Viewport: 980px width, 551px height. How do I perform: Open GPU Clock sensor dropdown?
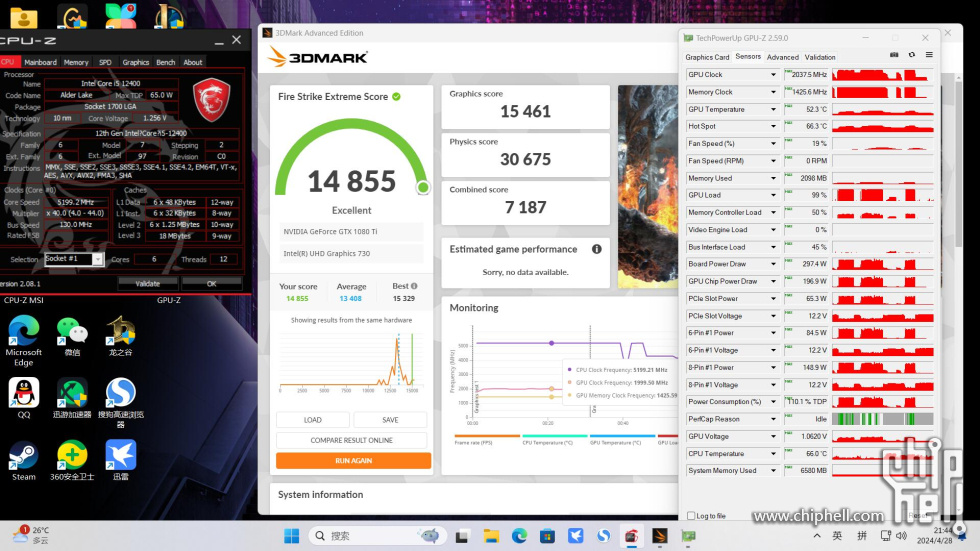773,74
